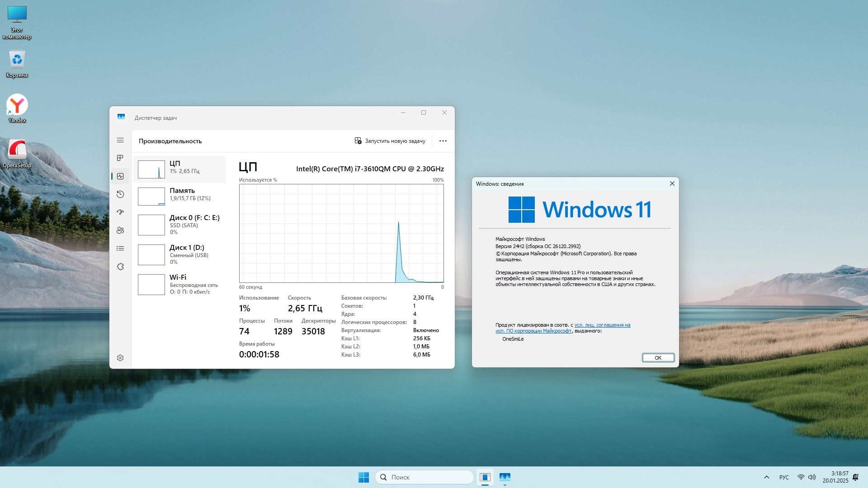Open the Users page icon
The height and width of the screenshot is (488, 868).
[120, 230]
